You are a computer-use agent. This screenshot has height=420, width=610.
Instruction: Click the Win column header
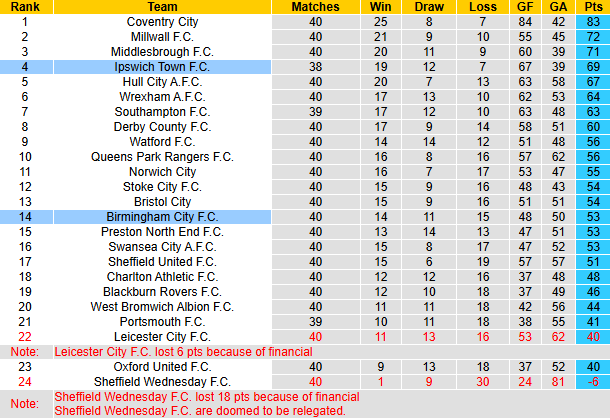tap(380, 7)
